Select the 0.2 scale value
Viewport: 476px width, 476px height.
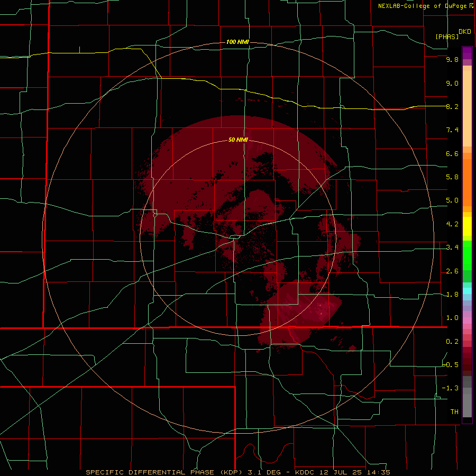[452, 342]
